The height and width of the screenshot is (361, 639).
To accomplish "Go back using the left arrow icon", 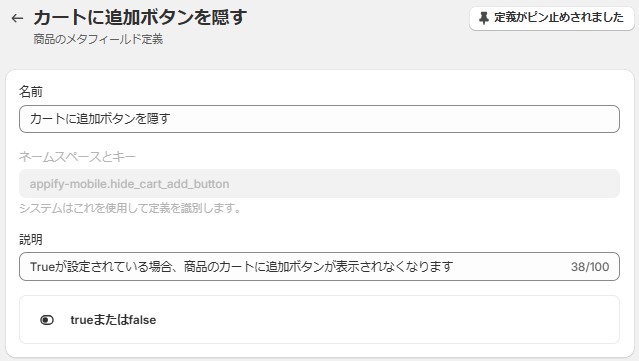I will click(17, 18).
